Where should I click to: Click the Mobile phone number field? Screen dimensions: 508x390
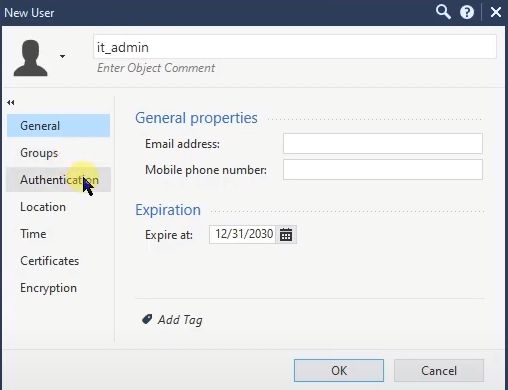(383, 169)
